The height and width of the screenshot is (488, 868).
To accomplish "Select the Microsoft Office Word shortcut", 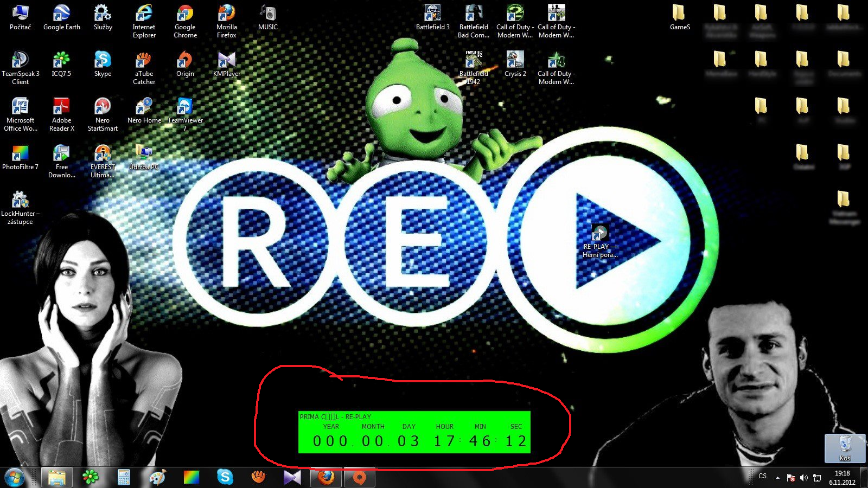I will (x=20, y=115).
